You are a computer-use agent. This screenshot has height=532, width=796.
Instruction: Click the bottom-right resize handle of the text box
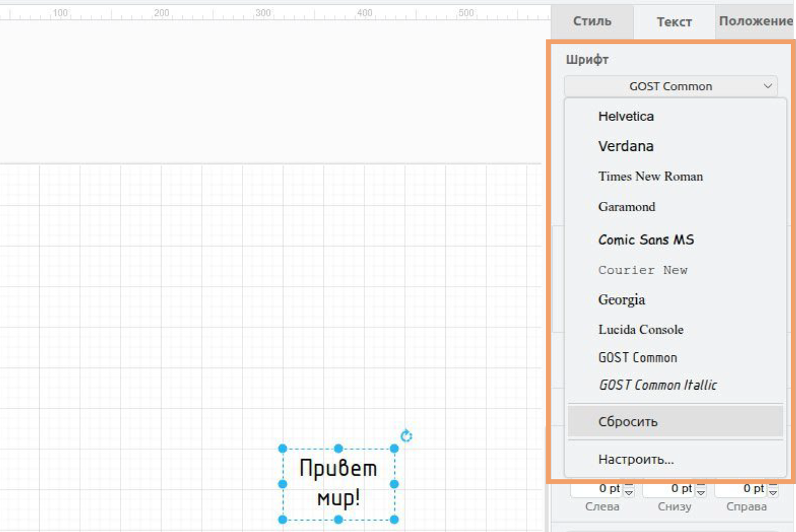click(394, 519)
